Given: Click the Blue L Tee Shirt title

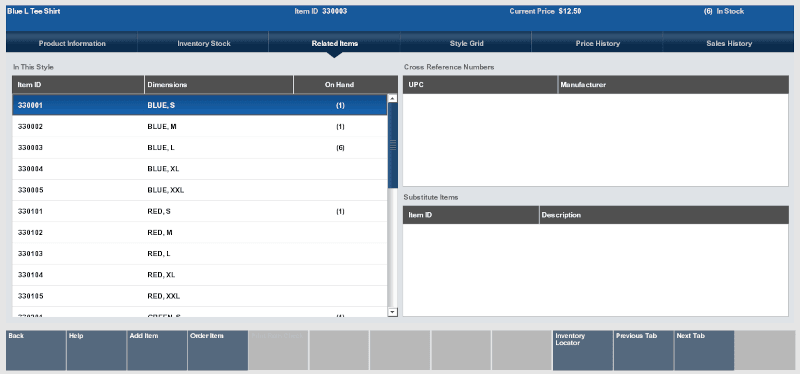Looking at the screenshot, I should click(34, 11).
